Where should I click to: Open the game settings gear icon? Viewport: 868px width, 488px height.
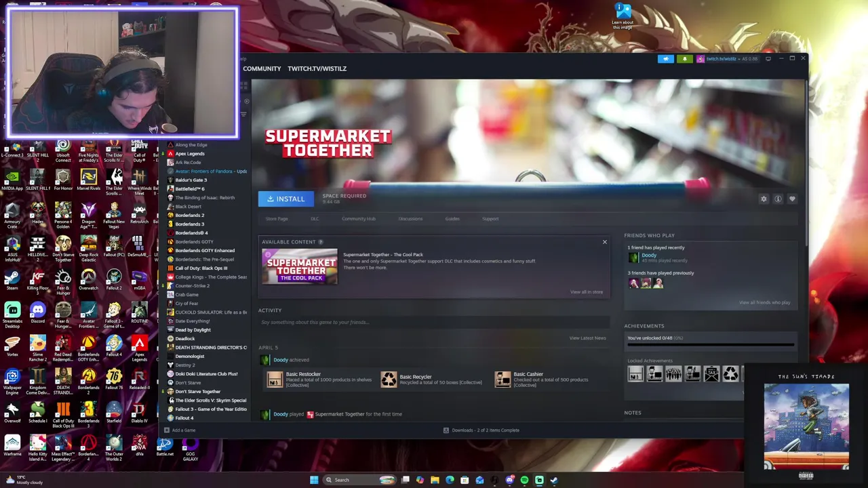[764, 199]
